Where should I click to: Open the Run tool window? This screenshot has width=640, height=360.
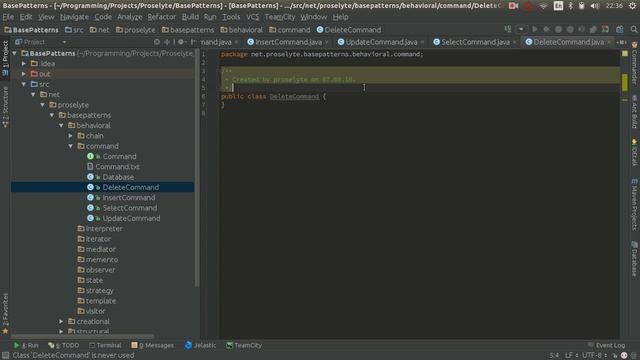tap(26, 345)
